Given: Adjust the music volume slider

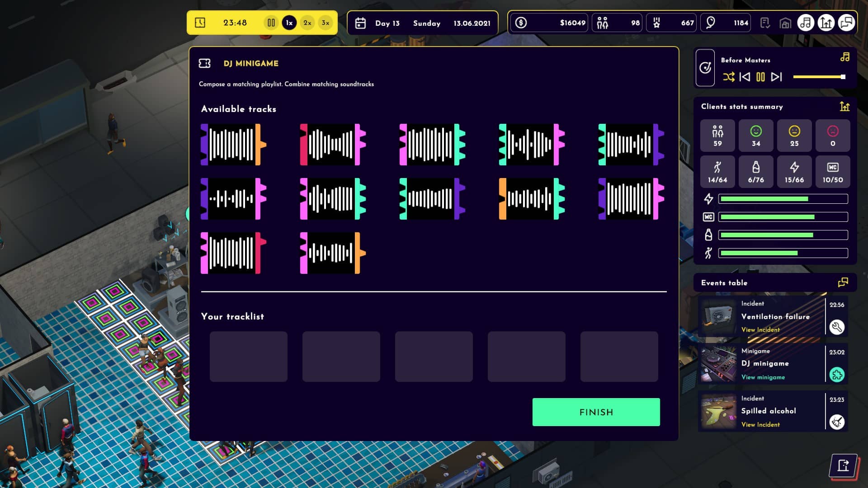Looking at the screenshot, I should [x=819, y=77].
